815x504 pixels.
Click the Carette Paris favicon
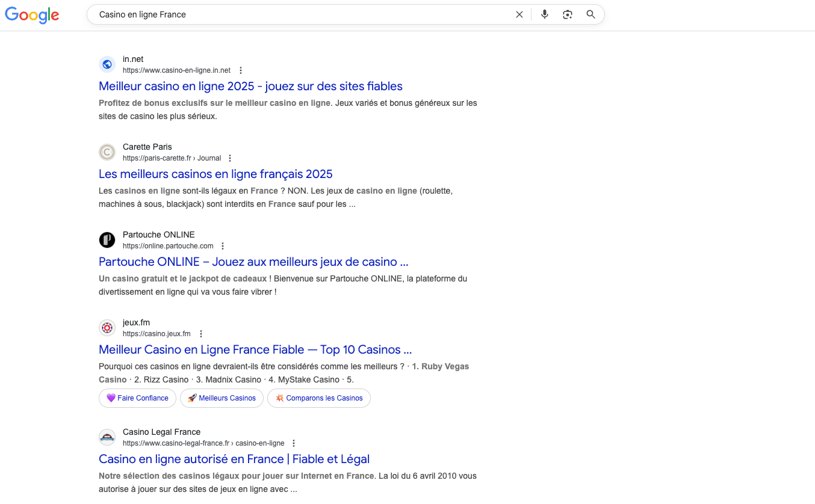tap(107, 152)
